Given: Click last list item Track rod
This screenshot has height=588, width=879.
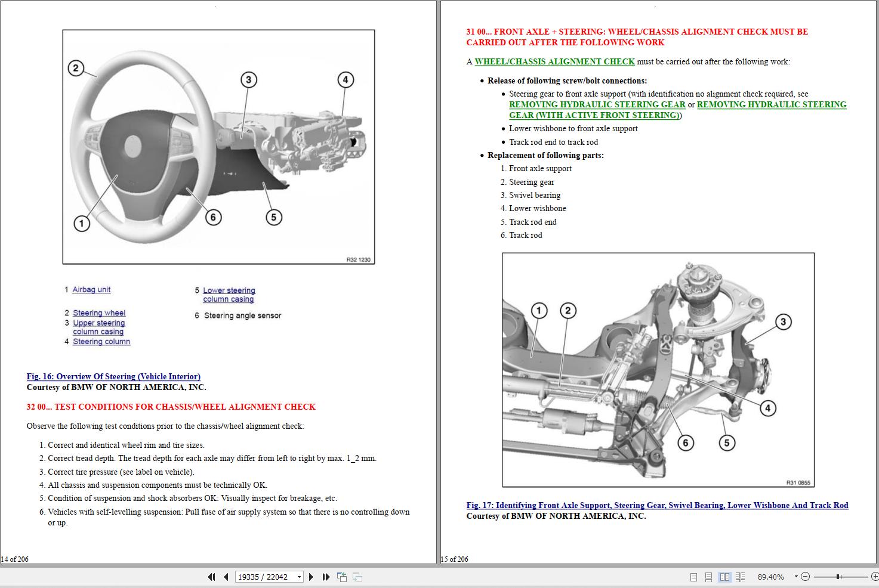Looking at the screenshot, I should coord(526,235).
